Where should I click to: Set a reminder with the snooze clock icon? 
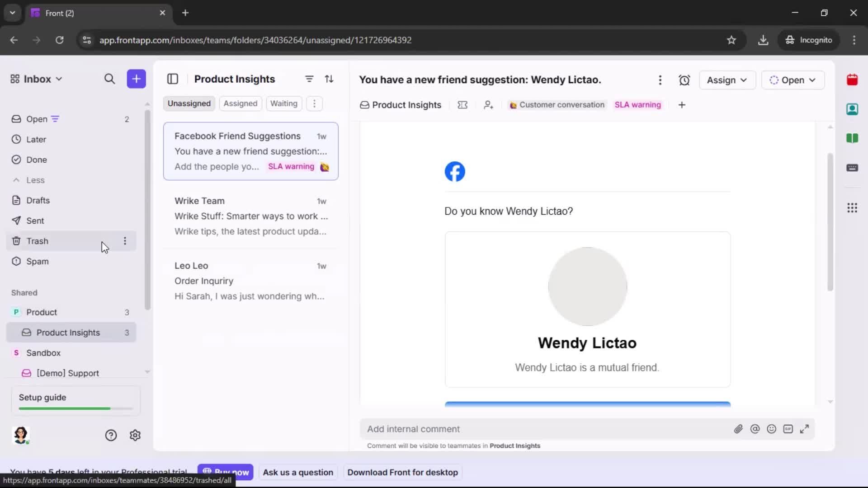coord(684,80)
